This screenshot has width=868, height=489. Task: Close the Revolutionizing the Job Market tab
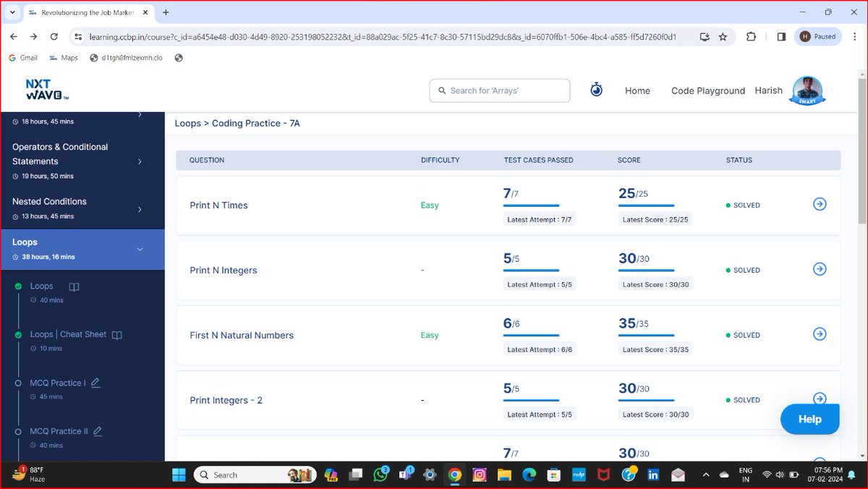tap(144, 12)
